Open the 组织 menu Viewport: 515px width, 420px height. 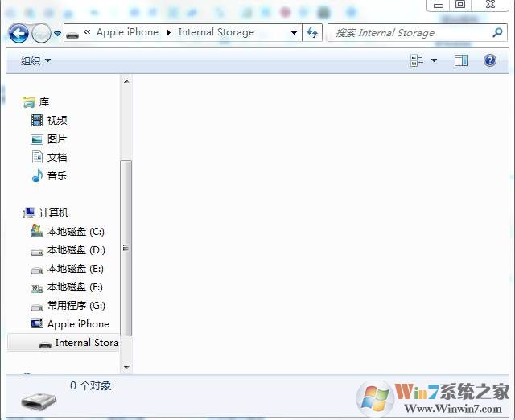tap(35, 61)
